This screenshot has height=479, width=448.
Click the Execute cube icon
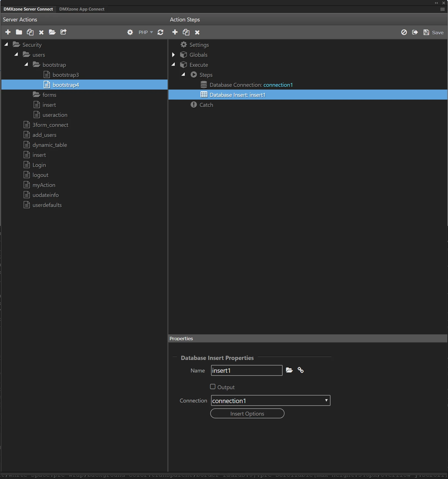pyautogui.click(x=183, y=65)
